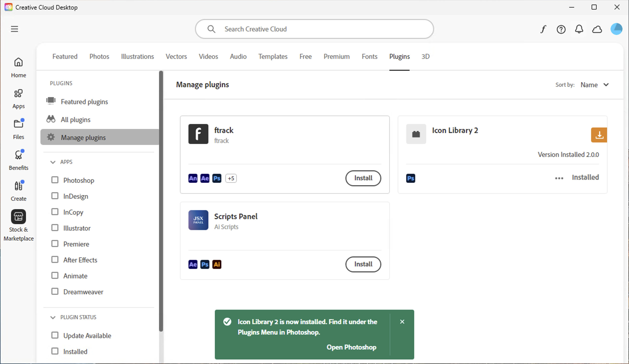This screenshot has width=629, height=364.
Task: Open the Sort by Name dropdown
Action: (x=594, y=85)
